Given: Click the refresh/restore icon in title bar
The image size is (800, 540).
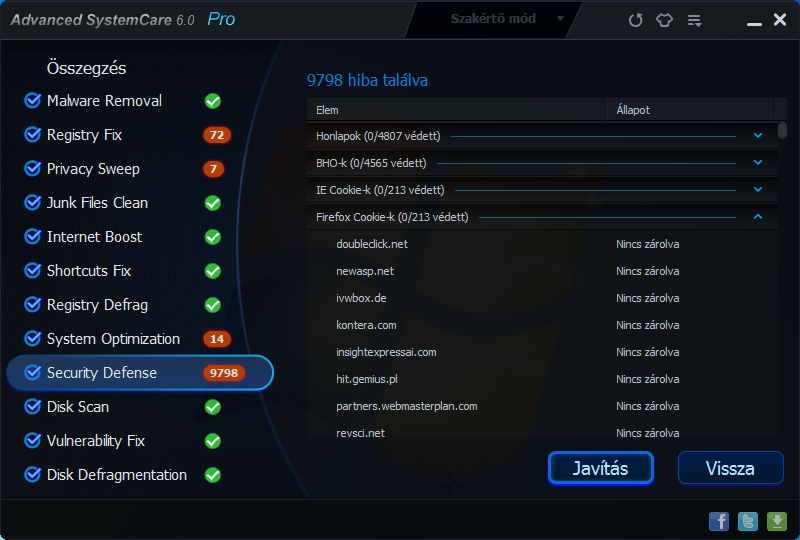Looking at the screenshot, I should (635, 20).
